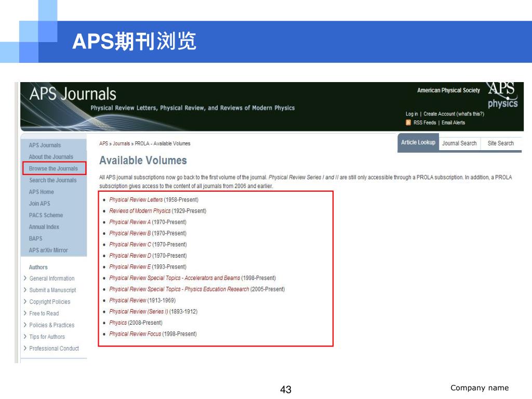This screenshot has height=399, width=532.
Task: Open the RSS Feeds link
Action: [425, 123]
